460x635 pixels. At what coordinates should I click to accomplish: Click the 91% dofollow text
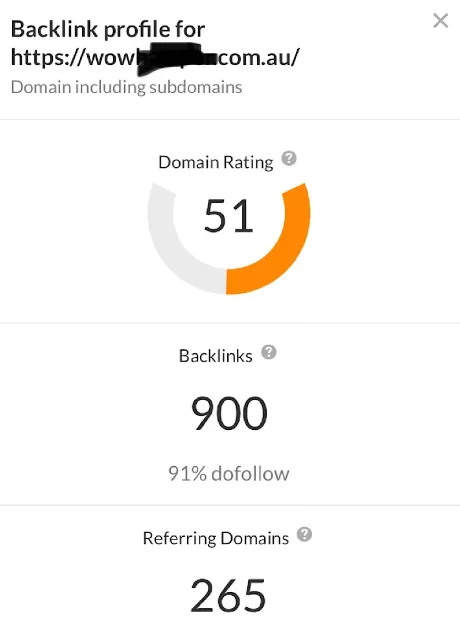tap(229, 473)
